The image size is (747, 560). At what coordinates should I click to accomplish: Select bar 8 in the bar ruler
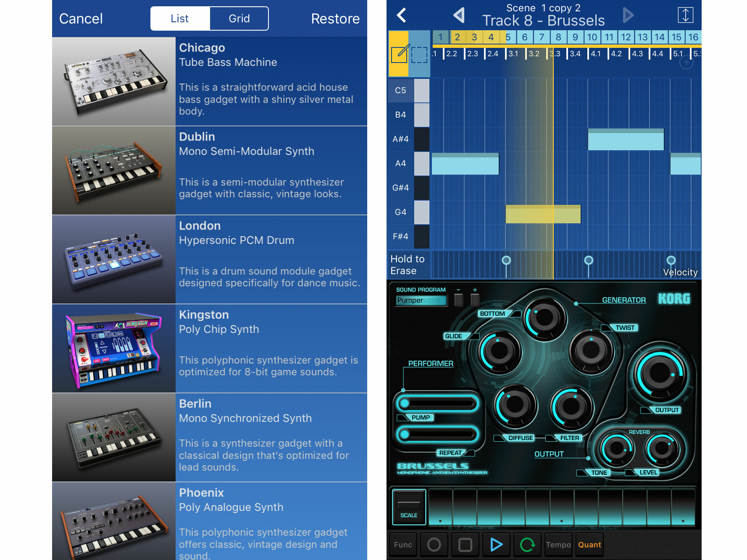[558, 37]
